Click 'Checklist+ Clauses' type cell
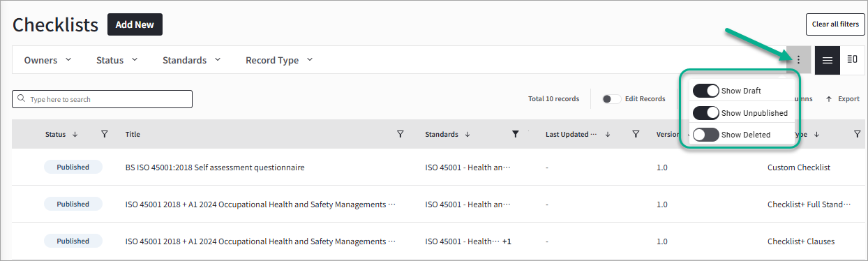This screenshot has width=868, height=261. click(801, 241)
